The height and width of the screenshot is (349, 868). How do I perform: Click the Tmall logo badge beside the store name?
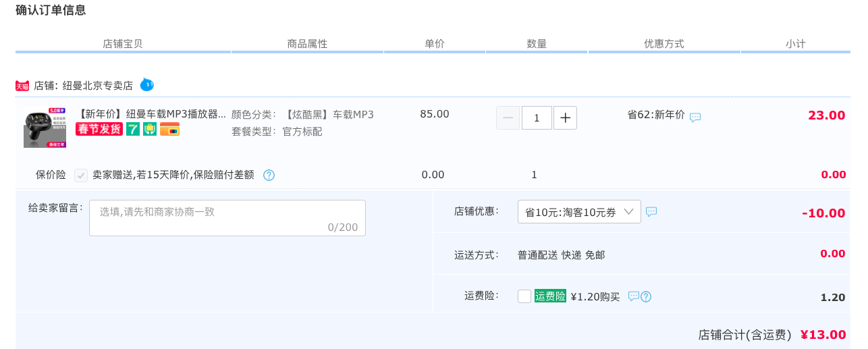tap(22, 86)
